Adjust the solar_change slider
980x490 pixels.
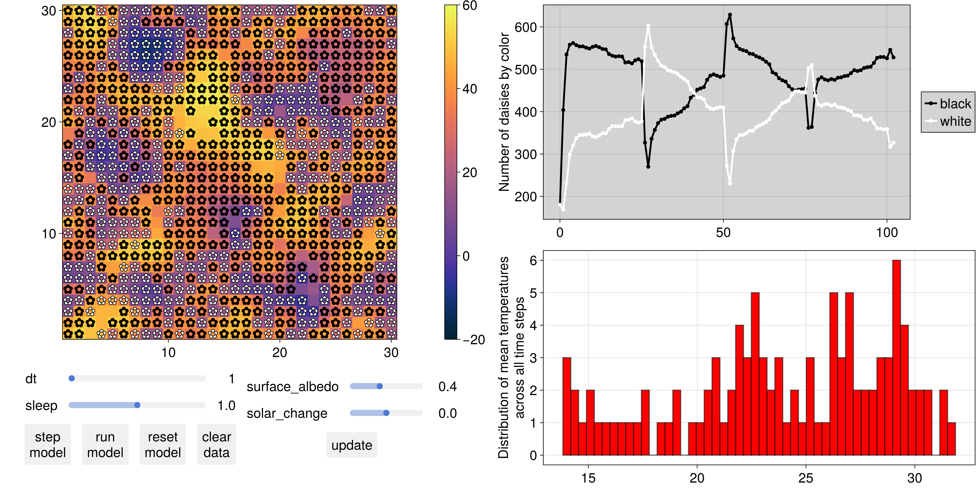point(386,416)
